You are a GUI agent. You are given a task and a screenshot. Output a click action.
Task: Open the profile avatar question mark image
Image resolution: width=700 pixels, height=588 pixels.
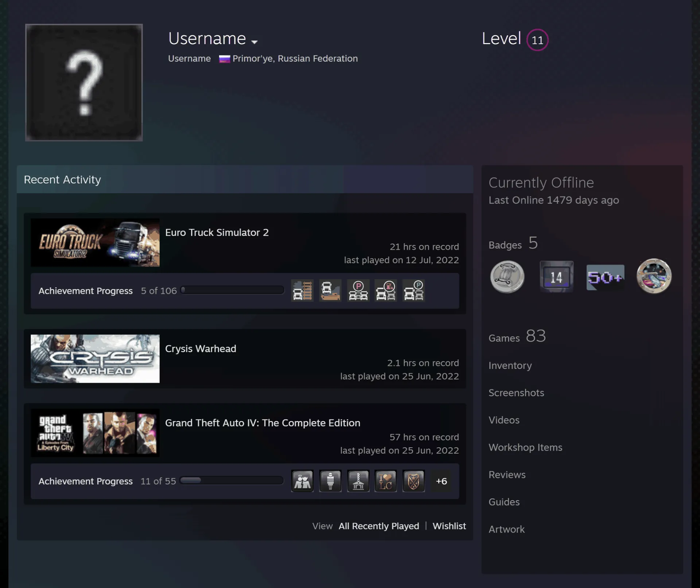84,82
